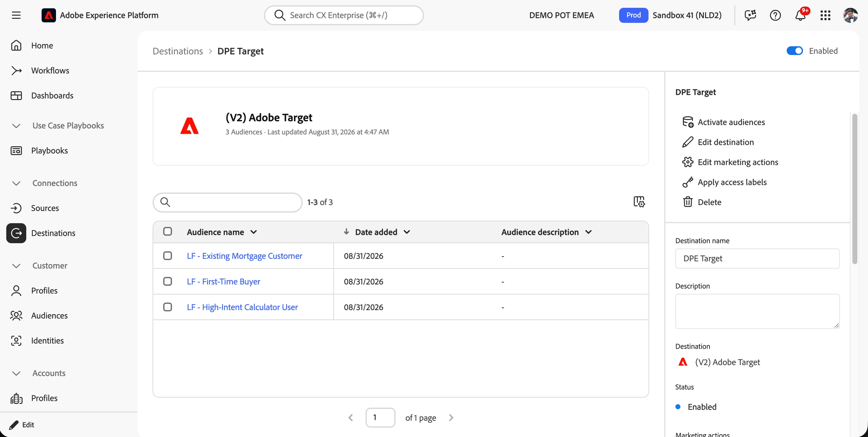Open the Audience name column dropdown
868x437 pixels.
pyautogui.click(x=254, y=232)
